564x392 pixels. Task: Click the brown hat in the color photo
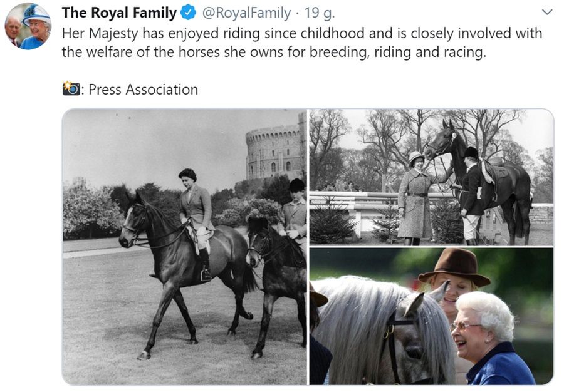point(454,266)
